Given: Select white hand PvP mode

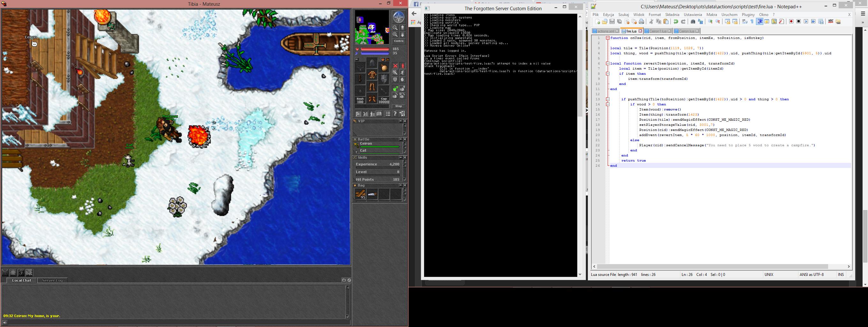Looking at the screenshot, I should pyautogui.click(x=403, y=89).
